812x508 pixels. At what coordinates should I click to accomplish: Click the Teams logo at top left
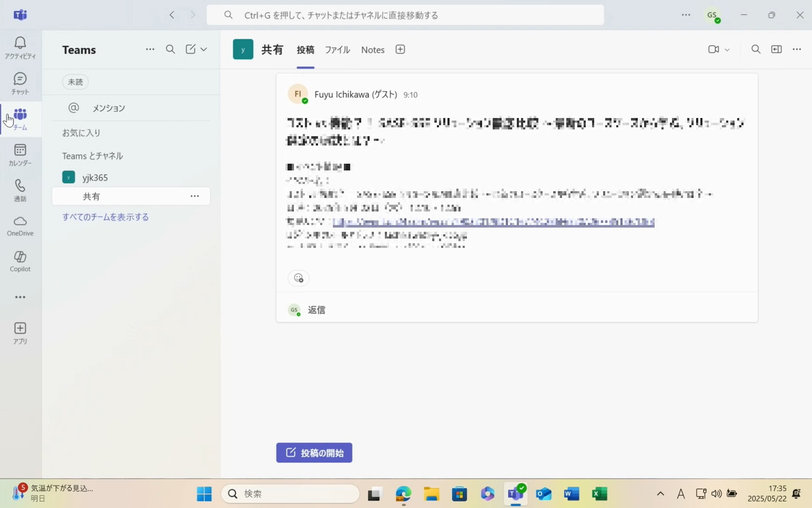pyautogui.click(x=20, y=15)
